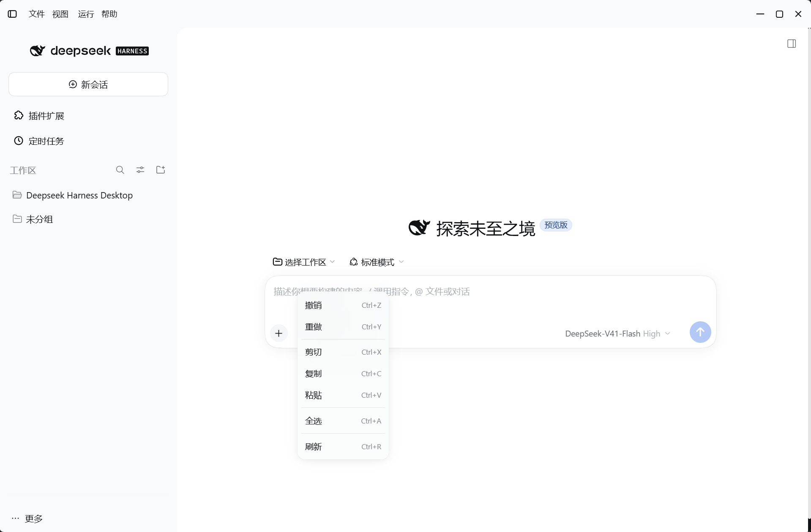Click the deepseek HARNESS logo
The width and height of the screenshot is (811, 532).
click(89, 51)
